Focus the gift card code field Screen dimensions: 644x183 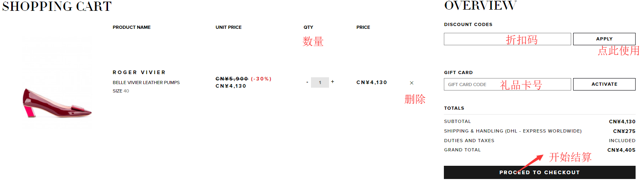coord(507,84)
